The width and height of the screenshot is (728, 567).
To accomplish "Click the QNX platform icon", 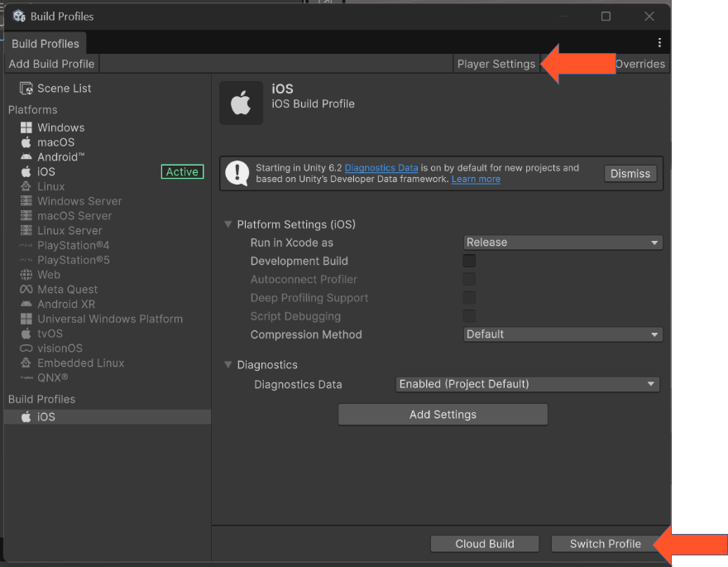I will (26, 377).
